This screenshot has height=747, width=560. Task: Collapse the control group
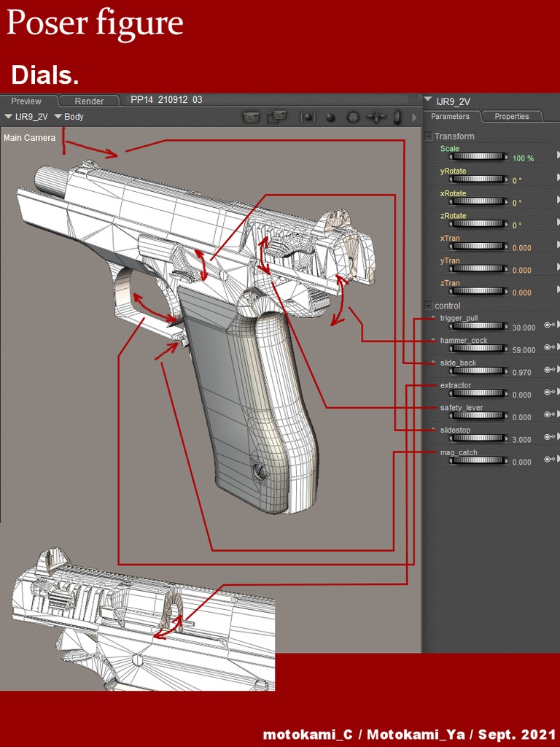click(428, 306)
